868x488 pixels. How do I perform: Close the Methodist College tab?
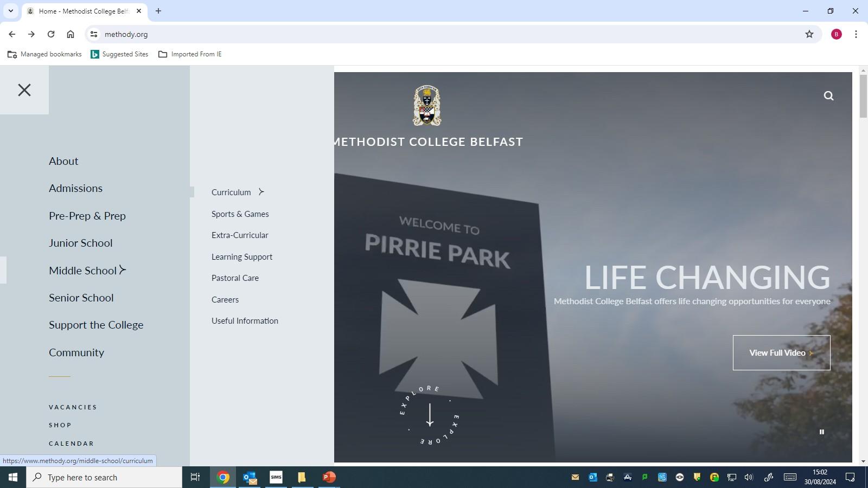(139, 11)
